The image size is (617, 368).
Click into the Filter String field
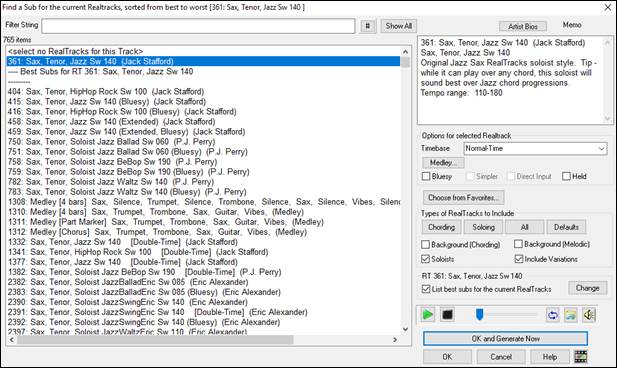pyautogui.click(x=198, y=26)
